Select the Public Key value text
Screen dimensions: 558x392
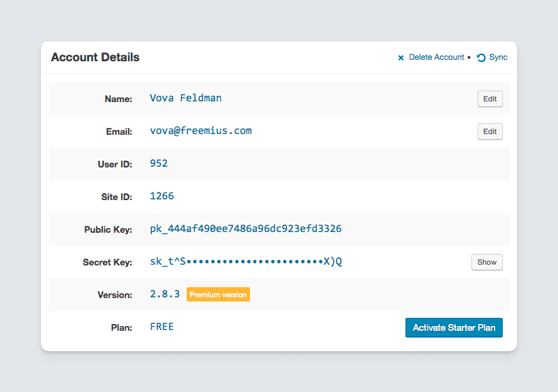245,229
